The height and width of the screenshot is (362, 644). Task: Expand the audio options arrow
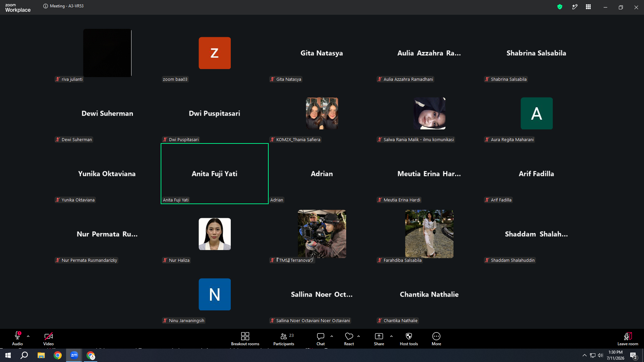28,336
